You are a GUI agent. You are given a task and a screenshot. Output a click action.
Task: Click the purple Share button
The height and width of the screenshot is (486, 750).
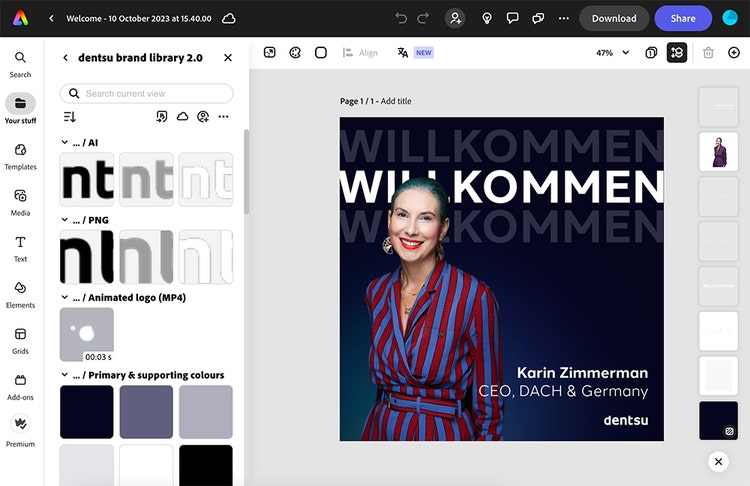pos(683,18)
